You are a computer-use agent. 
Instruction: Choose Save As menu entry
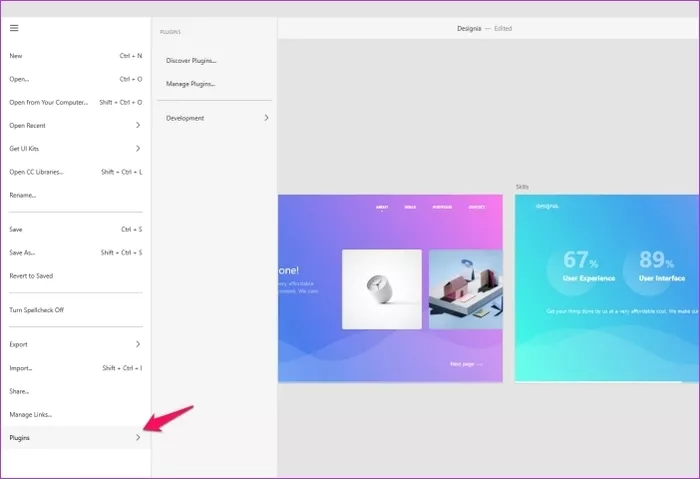[x=22, y=252]
